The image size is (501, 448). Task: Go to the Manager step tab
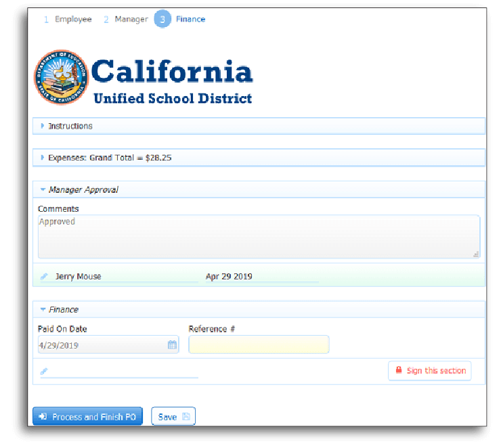point(125,19)
